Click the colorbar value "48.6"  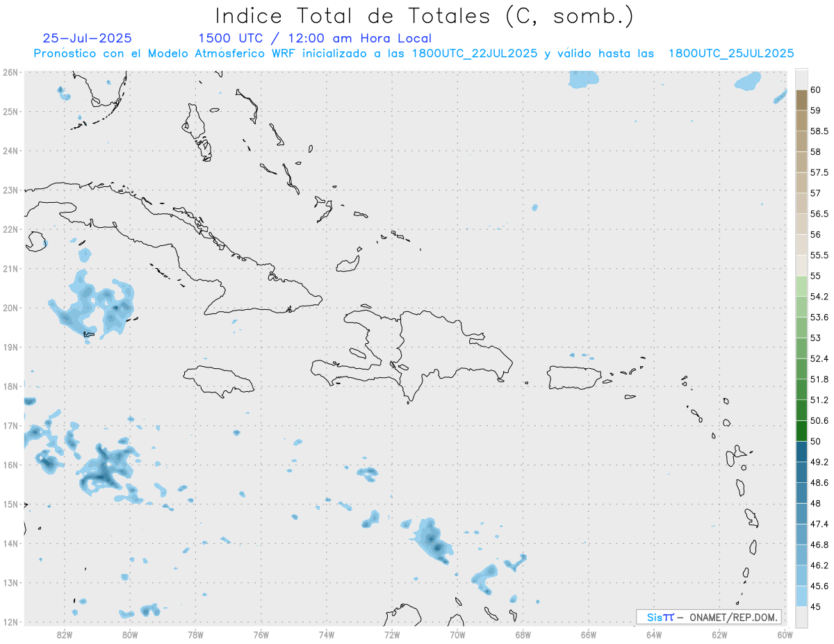click(819, 482)
